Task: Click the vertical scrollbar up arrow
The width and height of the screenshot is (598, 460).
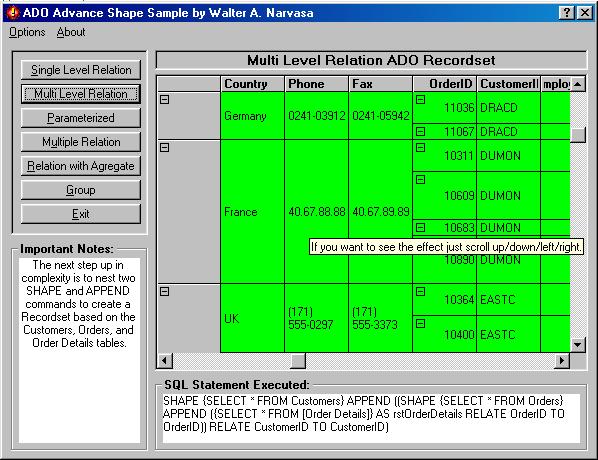Action: pos(578,84)
